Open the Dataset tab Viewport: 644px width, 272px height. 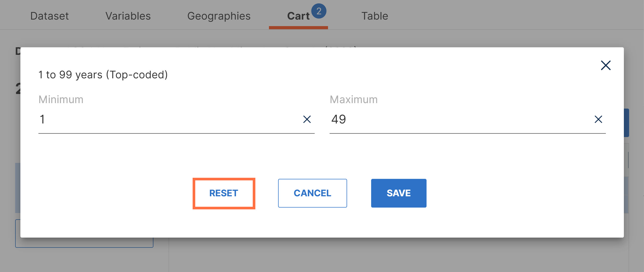(49, 16)
